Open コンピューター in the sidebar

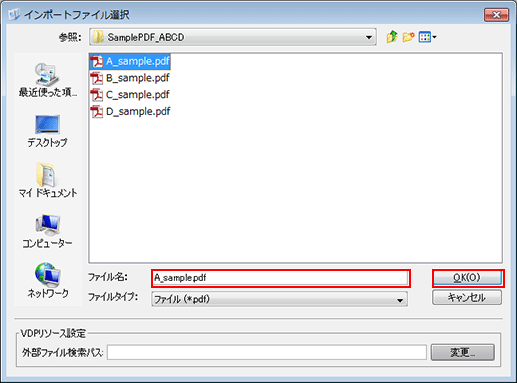point(47,231)
